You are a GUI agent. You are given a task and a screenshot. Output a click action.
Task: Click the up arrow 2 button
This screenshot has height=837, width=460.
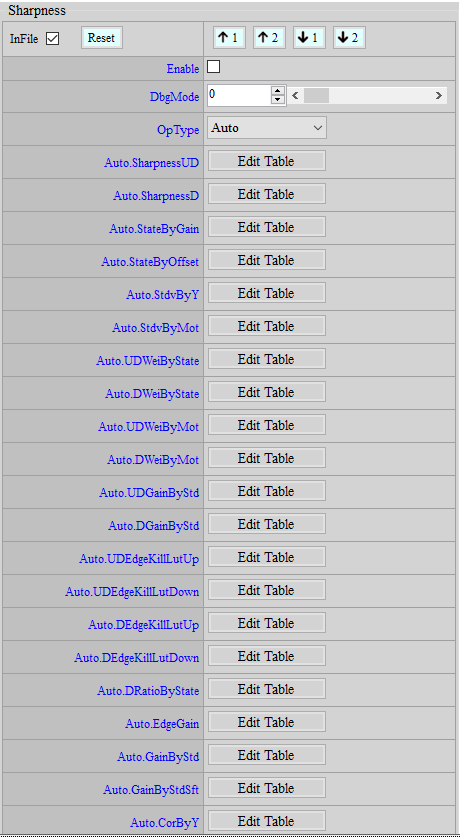269,38
